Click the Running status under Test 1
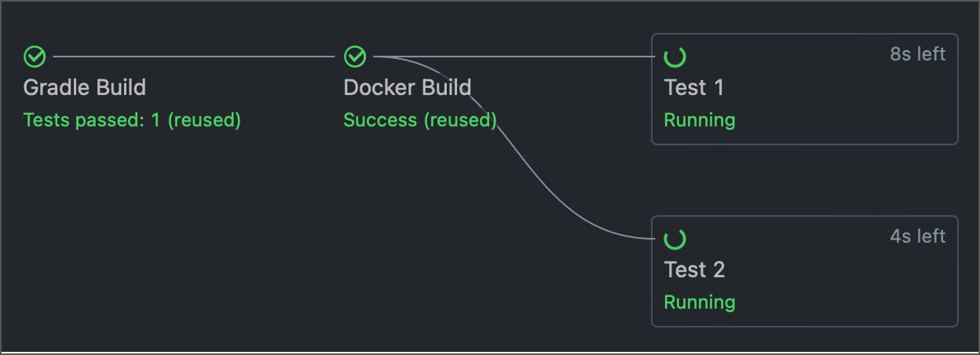Viewport: 980px width, 355px height. click(700, 120)
